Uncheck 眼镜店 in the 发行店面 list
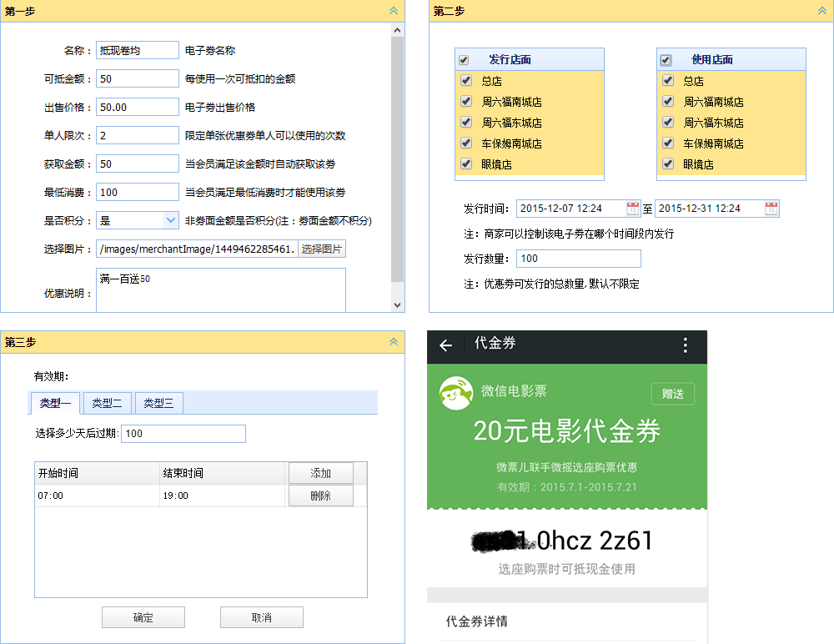The height and width of the screenshot is (644, 834). click(465, 164)
